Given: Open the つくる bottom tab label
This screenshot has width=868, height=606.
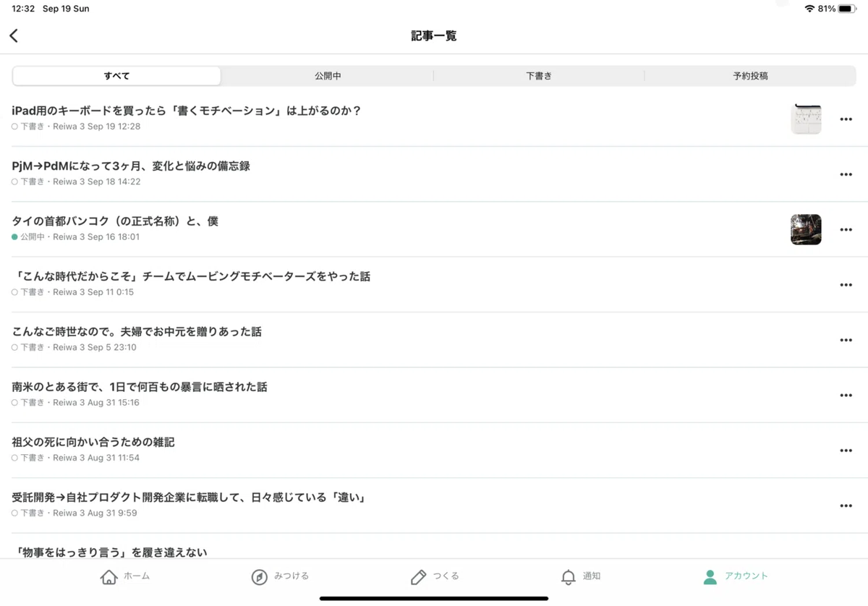Looking at the screenshot, I should pos(446,576).
